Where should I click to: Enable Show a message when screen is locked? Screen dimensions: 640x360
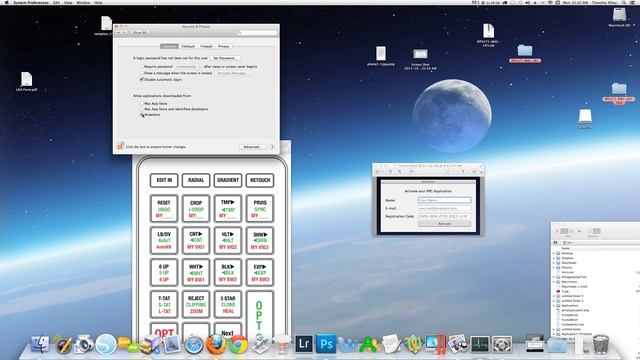[x=142, y=73]
